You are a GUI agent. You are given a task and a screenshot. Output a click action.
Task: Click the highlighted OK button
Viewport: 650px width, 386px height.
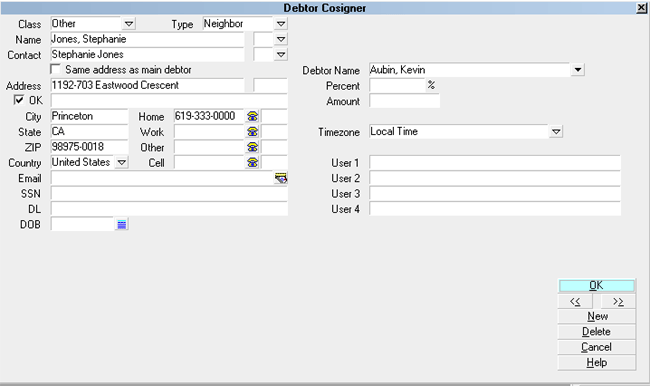pyautogui.click(x=596, y=285)
